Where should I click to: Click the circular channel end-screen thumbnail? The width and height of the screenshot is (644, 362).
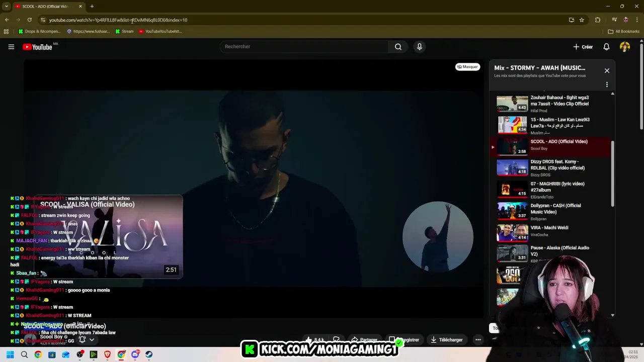click(438, 236)
